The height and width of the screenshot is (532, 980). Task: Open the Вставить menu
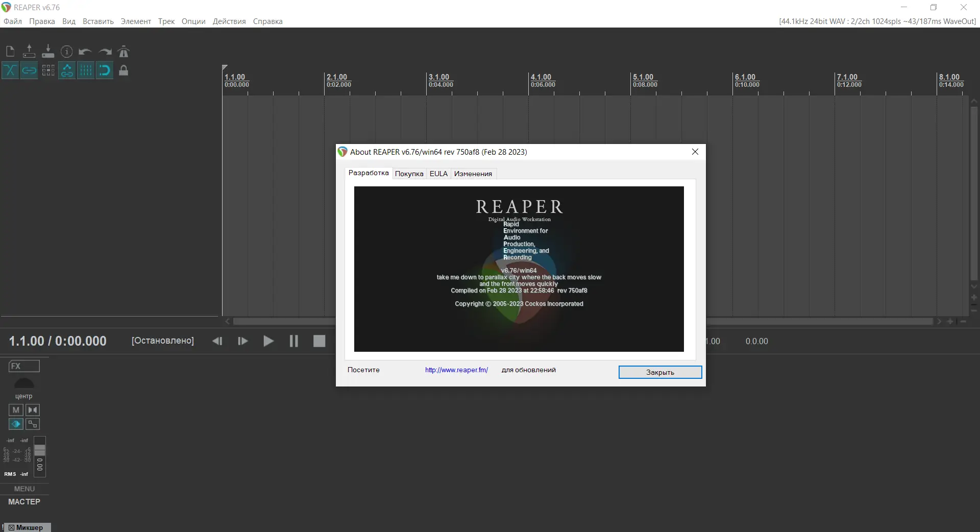pyautogui.click(x=98, y=21)
